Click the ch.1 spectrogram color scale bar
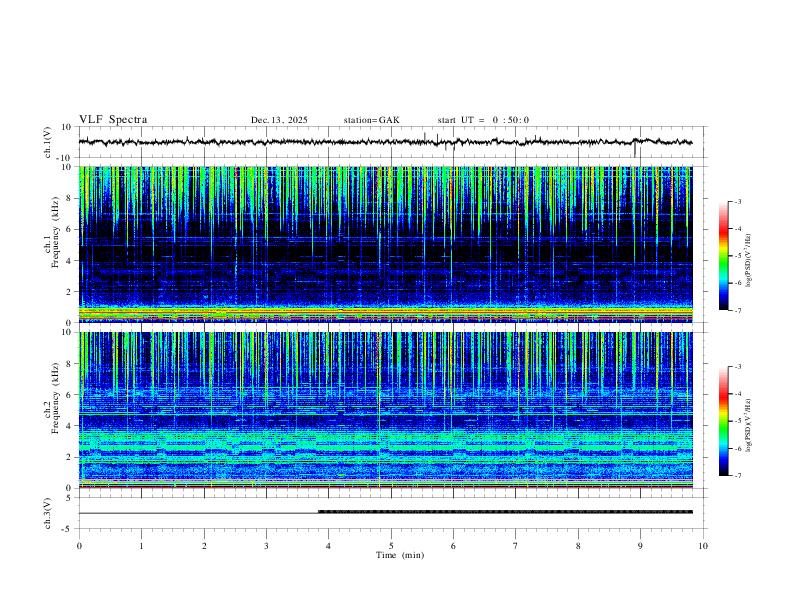The height and width of the screenshot is (612, 792). (x=723, y=256)
